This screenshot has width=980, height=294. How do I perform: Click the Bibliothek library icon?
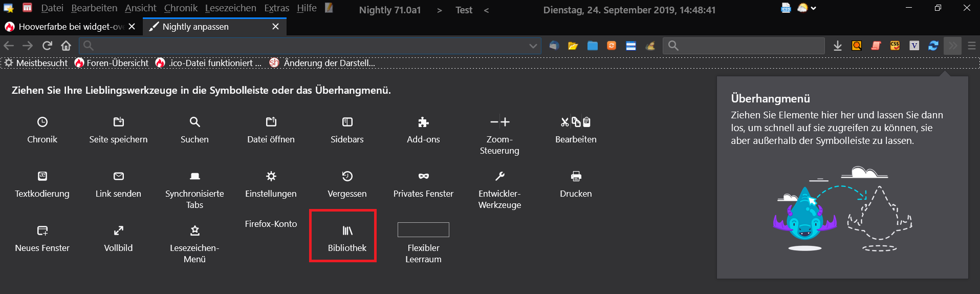coord(347,231)
